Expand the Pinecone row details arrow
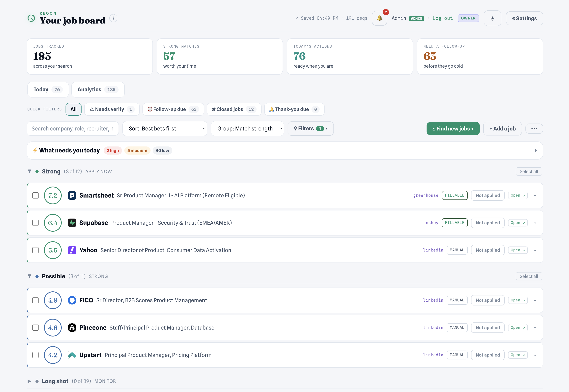Image resolution: width=569 pixels, height=392 pixels. [x=535, y=328]
